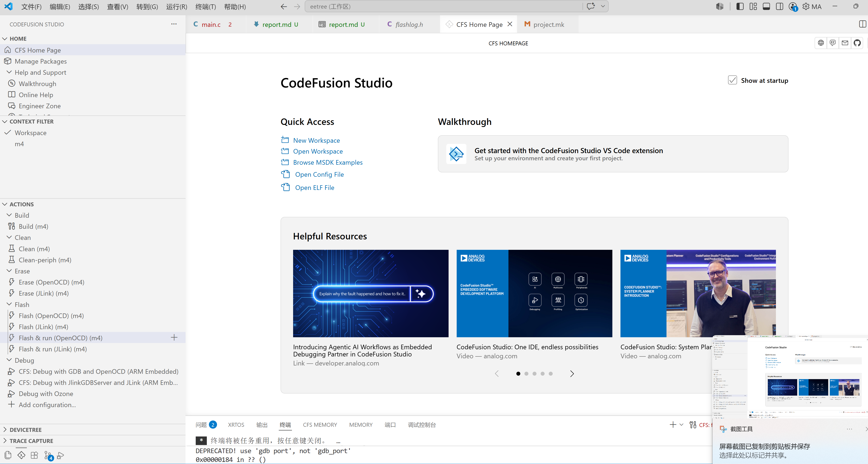Toggle the secondary side bar layout button
Screen dimensions: 868x464
pyautogui.click(x=779, y=6)
